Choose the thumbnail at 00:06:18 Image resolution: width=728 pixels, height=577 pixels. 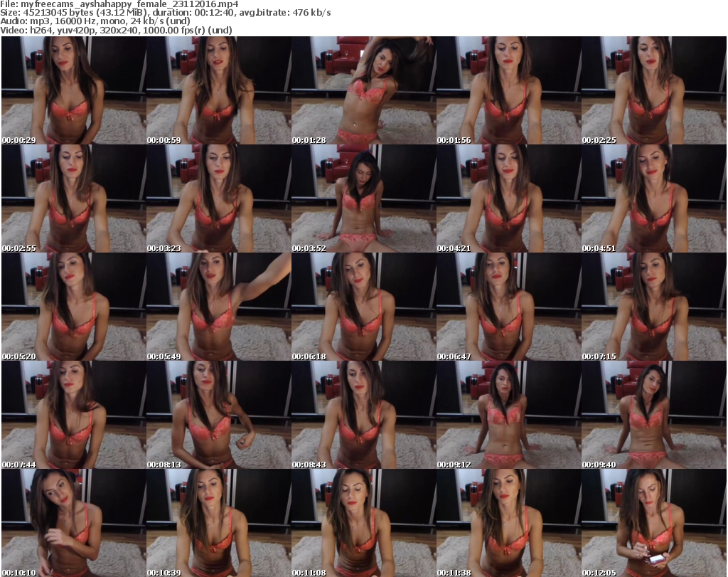coord(363,307)
